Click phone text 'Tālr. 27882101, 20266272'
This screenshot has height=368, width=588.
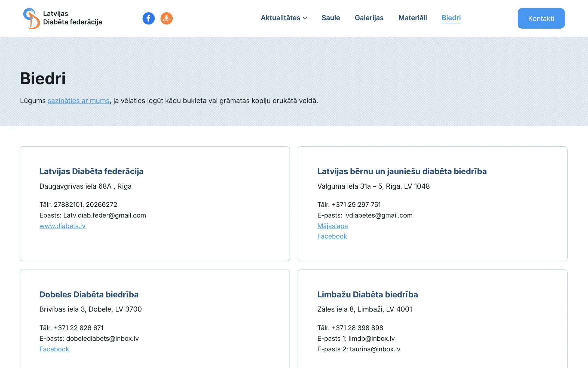pyautogui.click(x=78, y=205)
